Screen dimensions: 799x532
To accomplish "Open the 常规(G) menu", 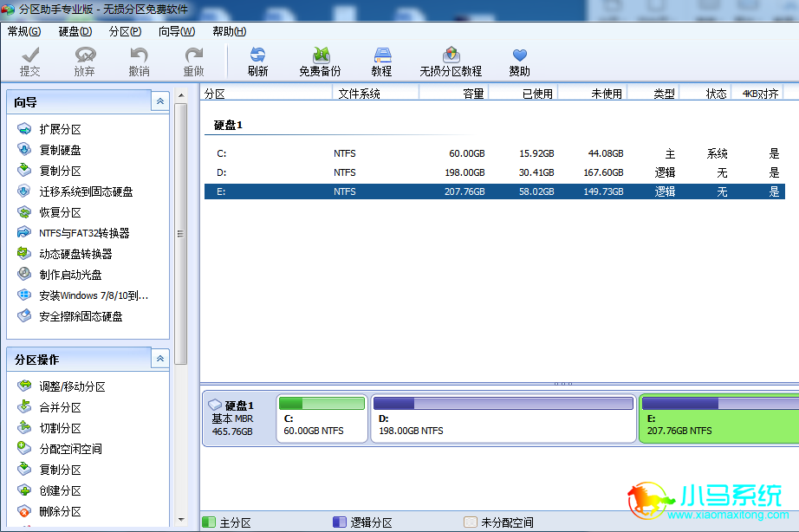I will tap(24, 31).
